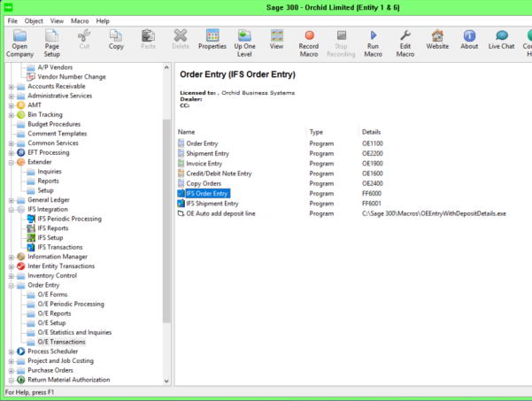This screenshot has width=532, height=401.
Task: Select IFS Periodic Processing in tree
Action: pyautogui.click(x=70, y=219)
